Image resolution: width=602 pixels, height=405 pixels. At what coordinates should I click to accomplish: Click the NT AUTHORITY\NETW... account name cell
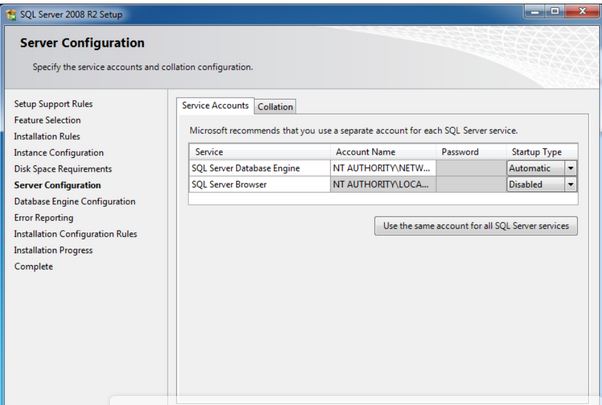pyautogui.click(x=383, y=168)
